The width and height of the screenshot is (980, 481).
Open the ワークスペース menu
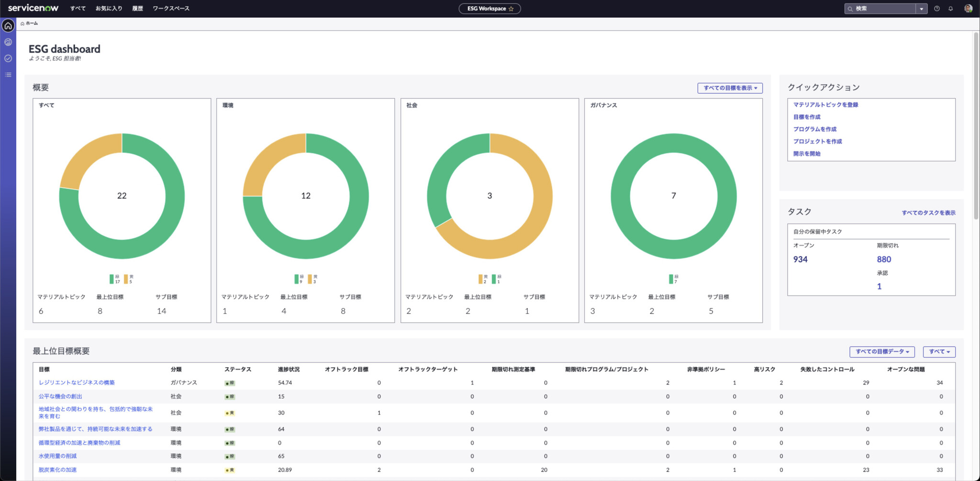click(171, 8)
